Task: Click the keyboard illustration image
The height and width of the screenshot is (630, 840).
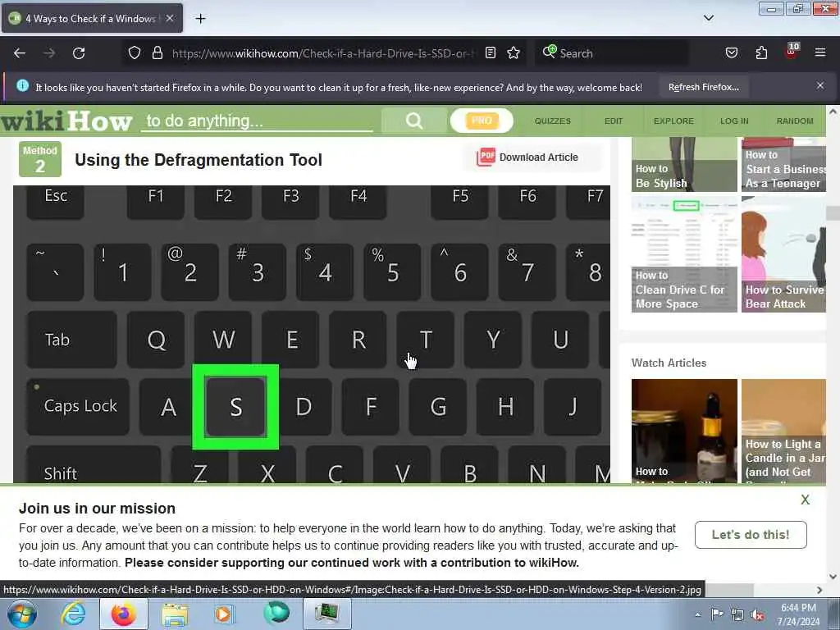Action: click(312, 335)
